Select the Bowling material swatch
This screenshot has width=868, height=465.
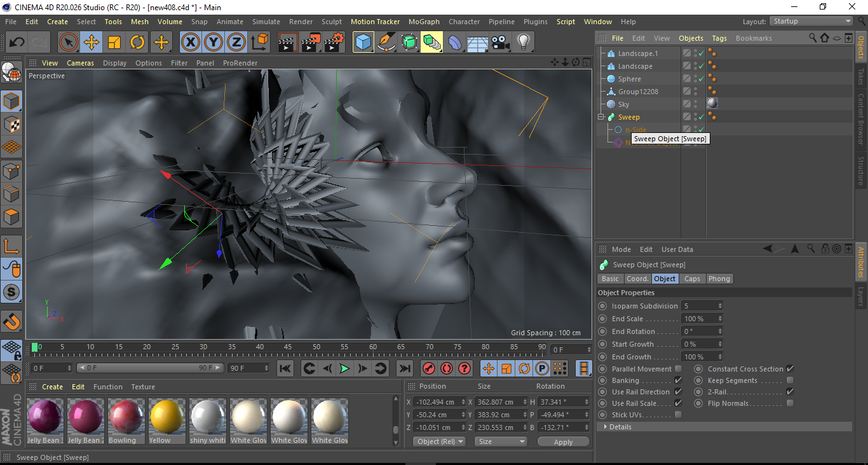(x=126, y=421)
